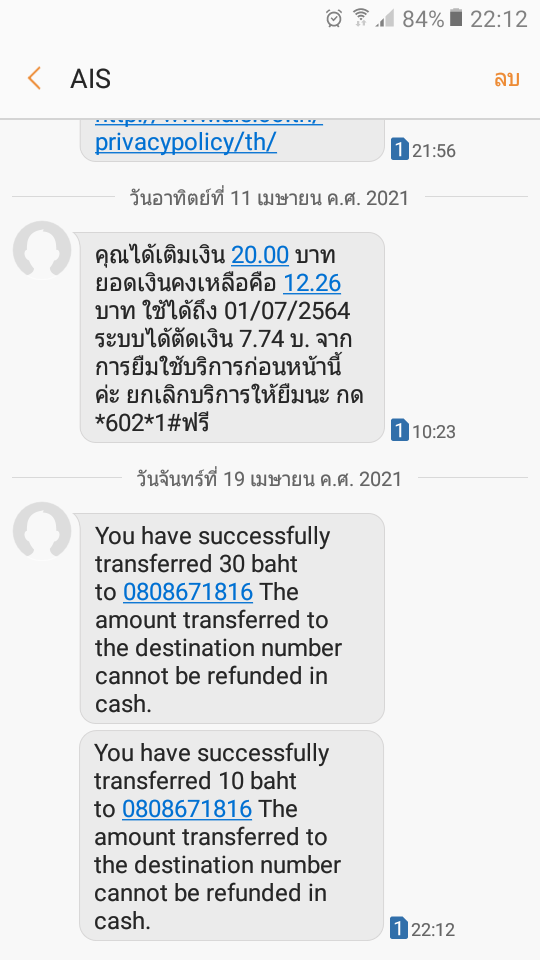Tap the battery icon in status bar
540x960 pixels.
(x=456, y=18)
